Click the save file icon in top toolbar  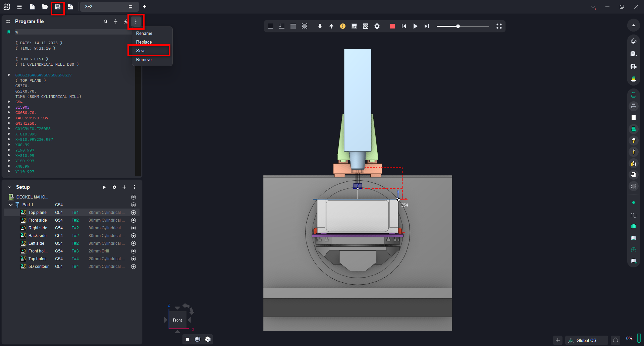coord(58,7)
